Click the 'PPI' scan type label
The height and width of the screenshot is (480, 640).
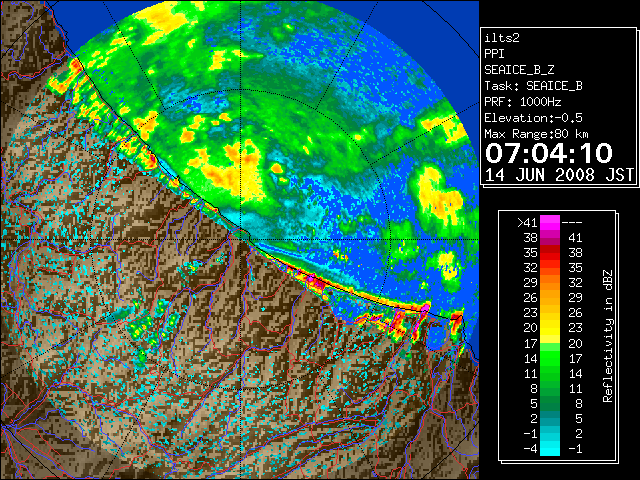point(494,54)
